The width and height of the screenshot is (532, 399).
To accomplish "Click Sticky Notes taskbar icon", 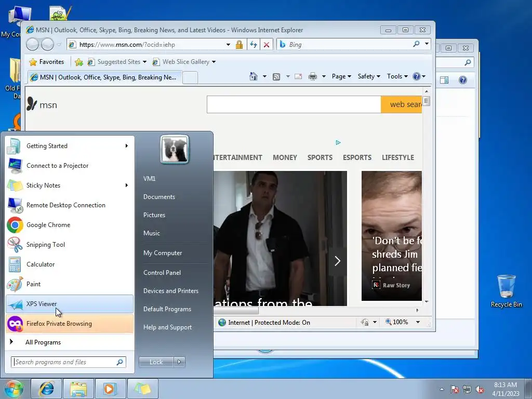I will pyautogui.click(x=142, y=389).
